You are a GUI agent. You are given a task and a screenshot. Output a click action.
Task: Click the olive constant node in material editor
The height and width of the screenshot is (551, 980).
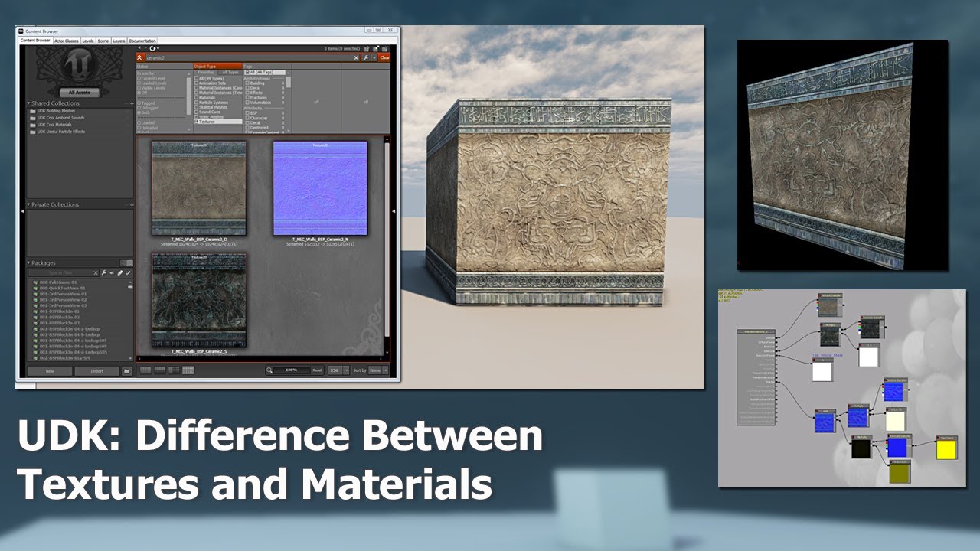click(x=899, y=471)
